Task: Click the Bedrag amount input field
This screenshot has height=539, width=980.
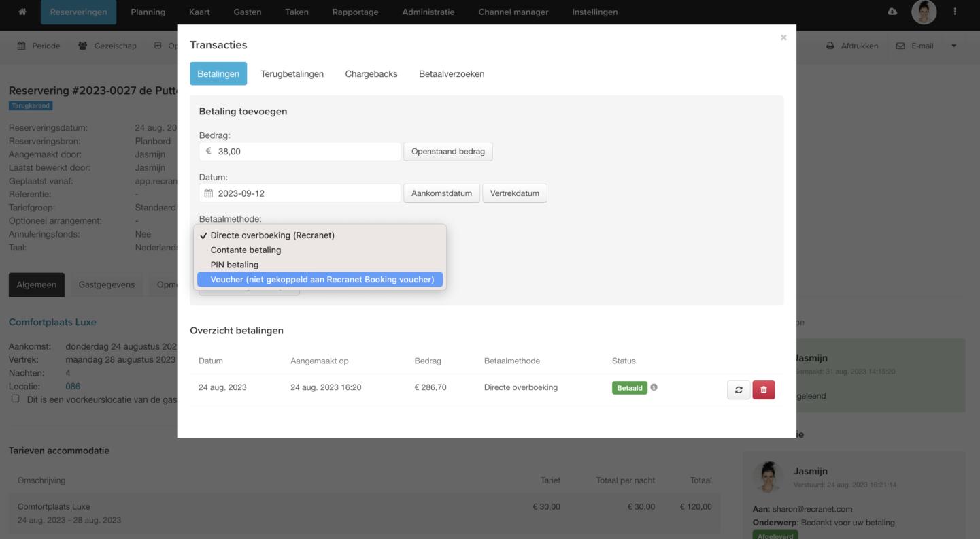Action: (306, 152)
